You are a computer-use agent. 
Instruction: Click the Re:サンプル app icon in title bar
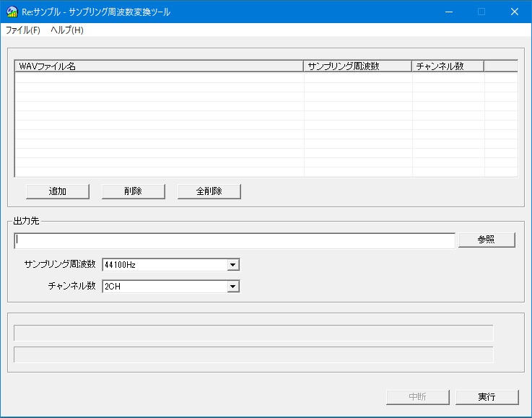pyautogui.click(x=12, y=12)
